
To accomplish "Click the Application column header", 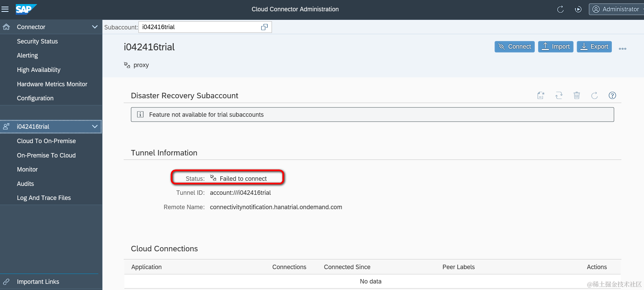I will (147, 267).
